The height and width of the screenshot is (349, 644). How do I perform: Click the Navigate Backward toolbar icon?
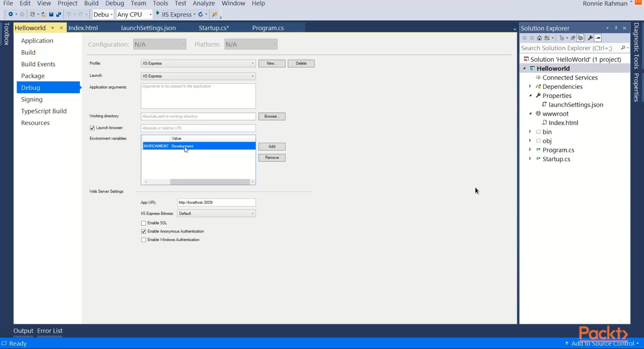click(x=11, y=14)
